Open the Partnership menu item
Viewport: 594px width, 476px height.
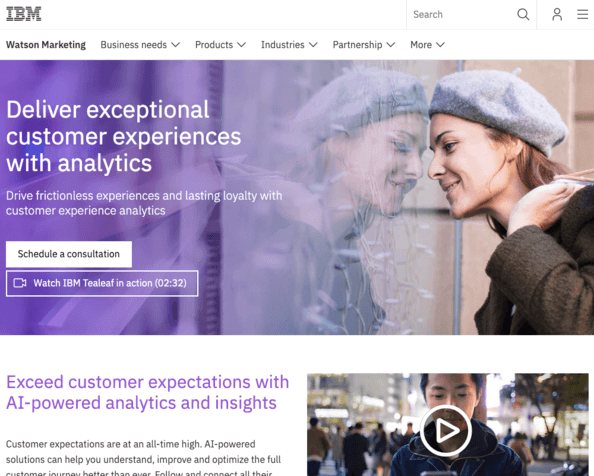coord(364,45)
